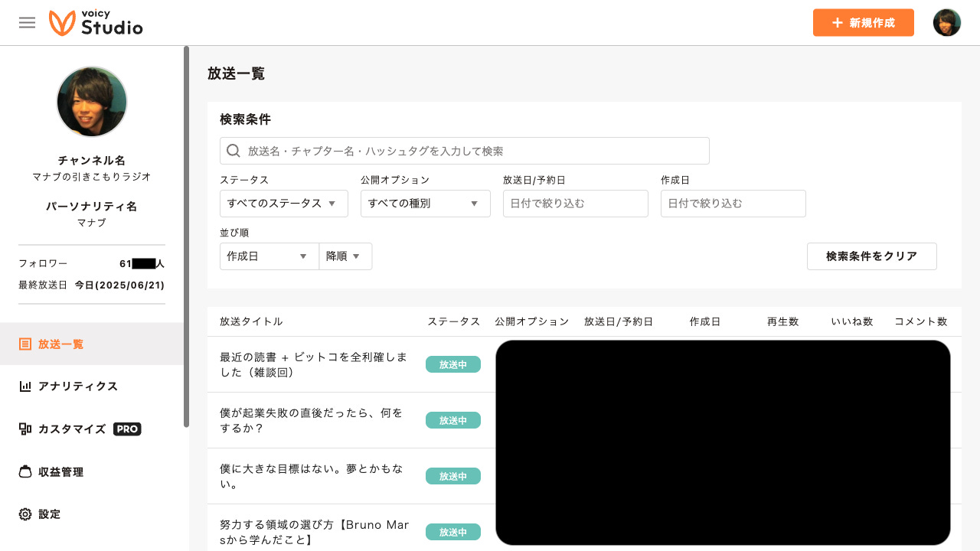Click the 公開オプション column header
The height and width of the screenshot is (551, 980).
point(532,321)
